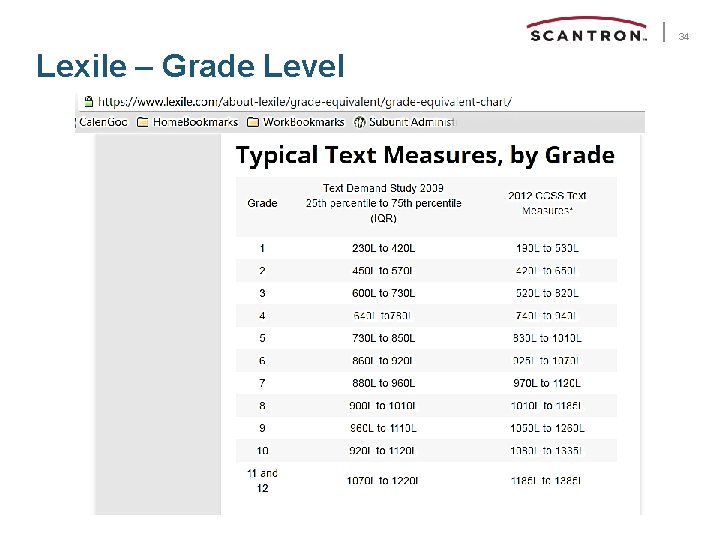Click the Scantron logo
This screenshot has width=720, height=540.
coord(587,30)
